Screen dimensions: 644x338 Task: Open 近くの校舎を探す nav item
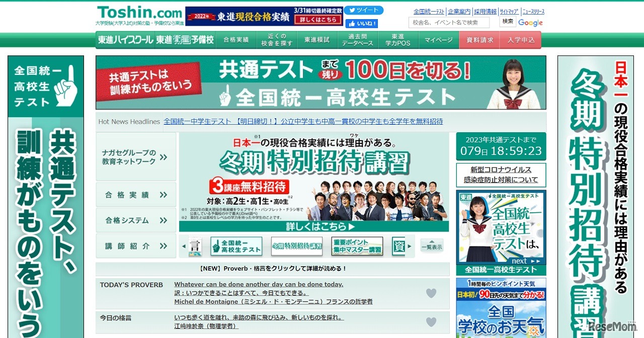click(x=277, y=40)
